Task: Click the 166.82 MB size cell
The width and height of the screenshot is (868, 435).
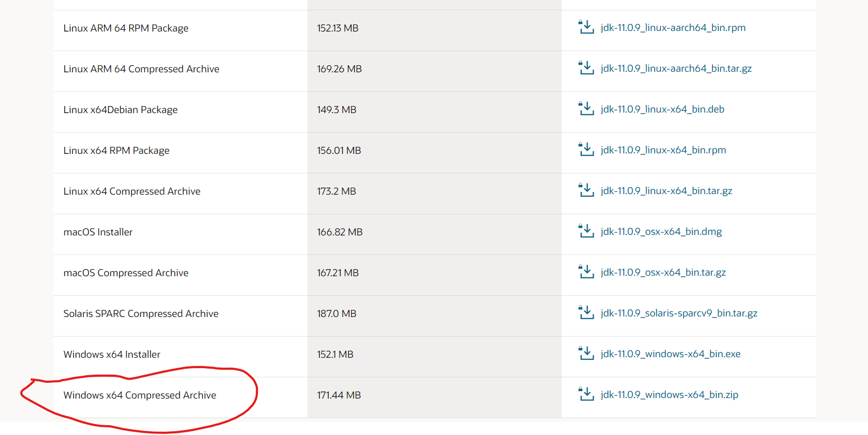Action: coord(434,234)
